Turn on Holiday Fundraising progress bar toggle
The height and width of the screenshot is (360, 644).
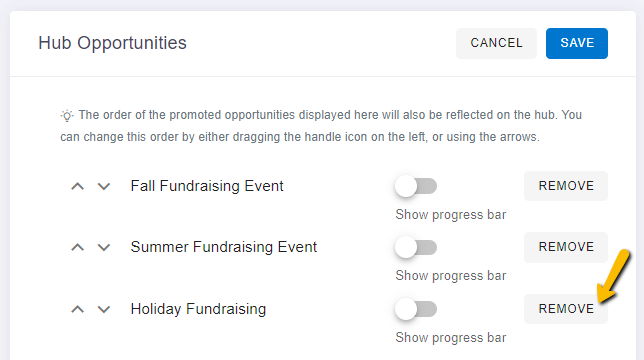click(416, 309)
